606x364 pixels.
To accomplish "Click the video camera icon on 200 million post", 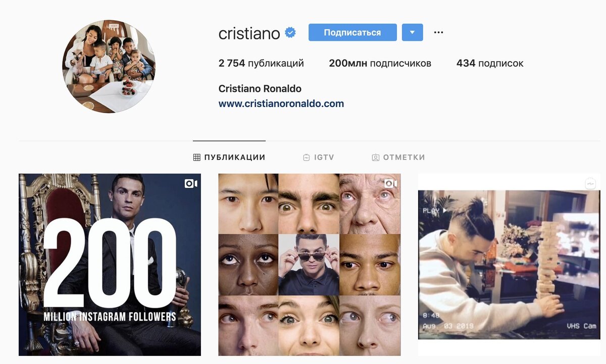I will 191,184.
